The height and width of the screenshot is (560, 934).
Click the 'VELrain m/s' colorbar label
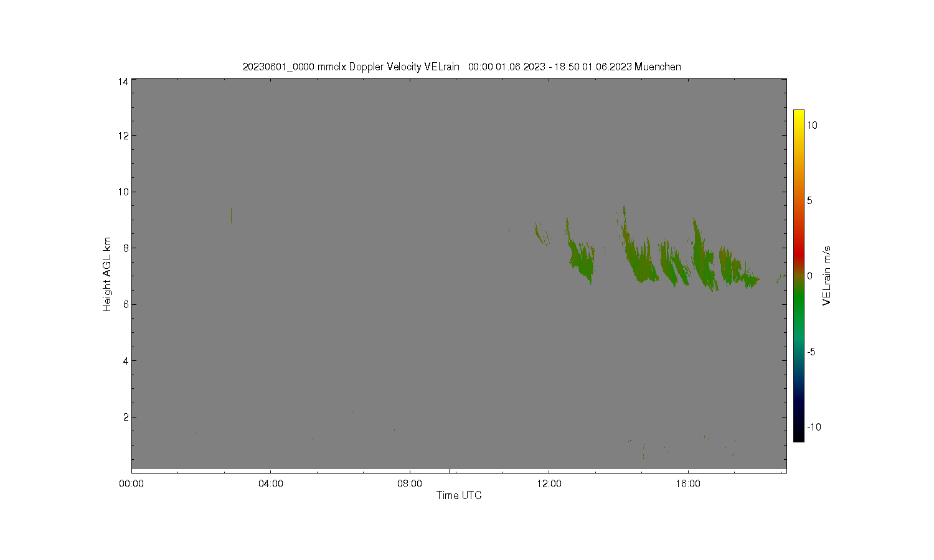point(827,276)
